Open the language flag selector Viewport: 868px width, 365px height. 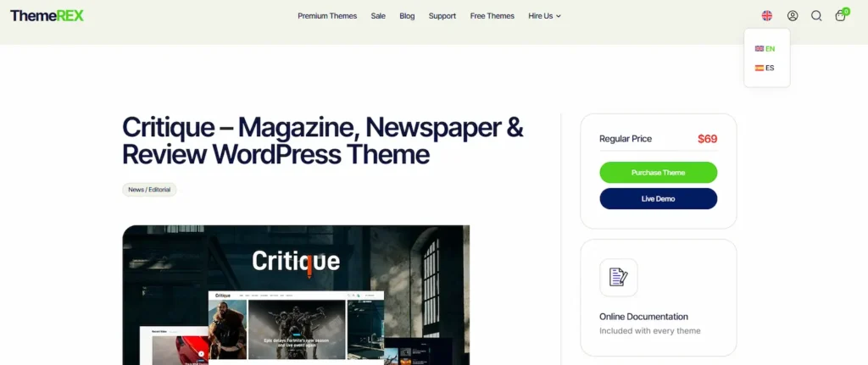point(766,16)
